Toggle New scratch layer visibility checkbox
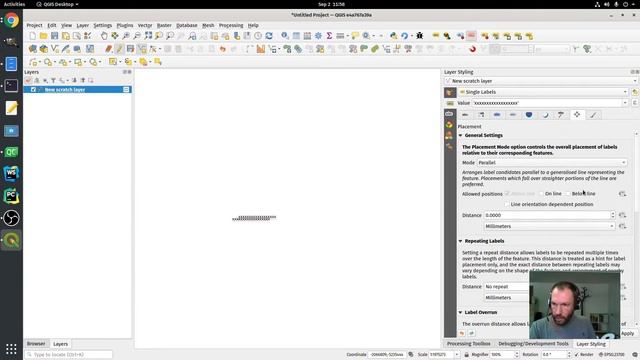Viewport: 640px width, 360px height. [33, 89]
